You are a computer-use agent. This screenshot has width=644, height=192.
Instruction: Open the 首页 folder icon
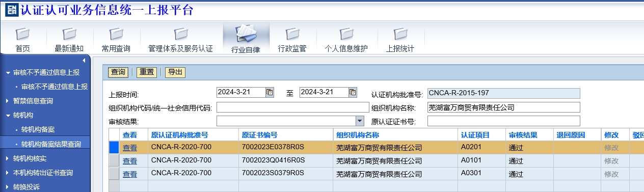[23, 34]
